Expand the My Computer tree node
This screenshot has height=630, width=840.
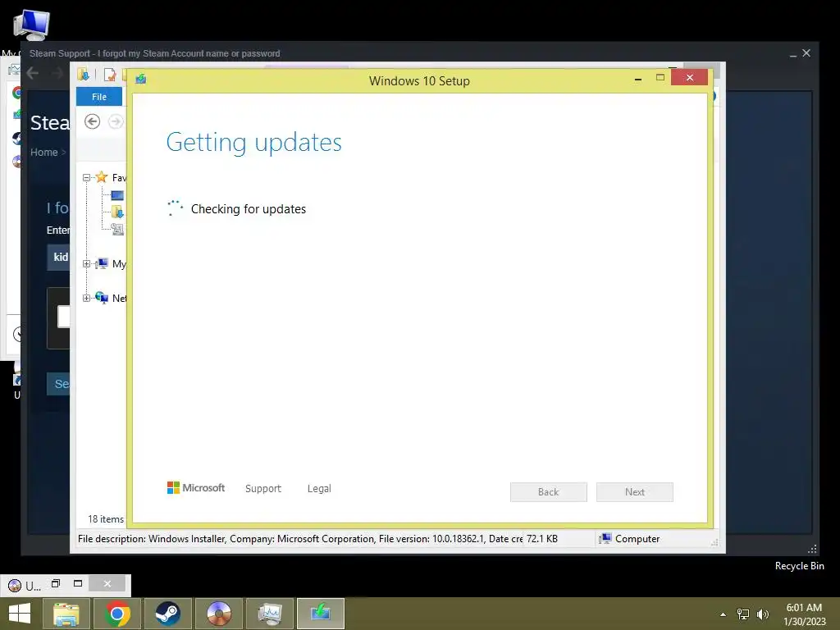click(86, 263)
